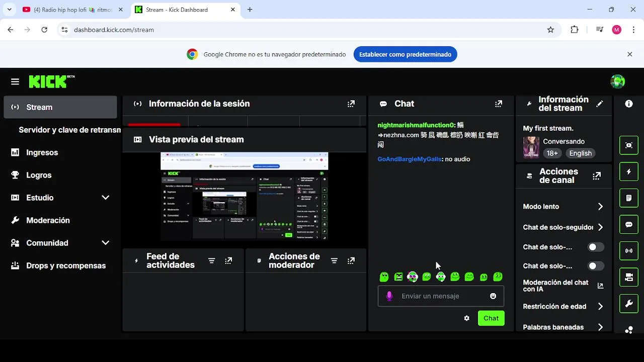Viewport: 644px width, 362px height.
Task: Open Chrome media control icon
Action: (x=599, y=30)
